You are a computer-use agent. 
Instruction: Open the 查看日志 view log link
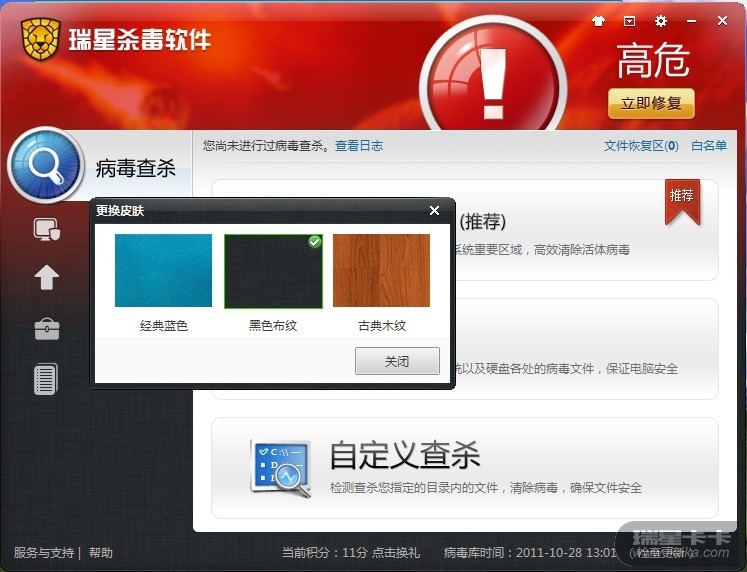pyautogui.click(x=359, y=146)
